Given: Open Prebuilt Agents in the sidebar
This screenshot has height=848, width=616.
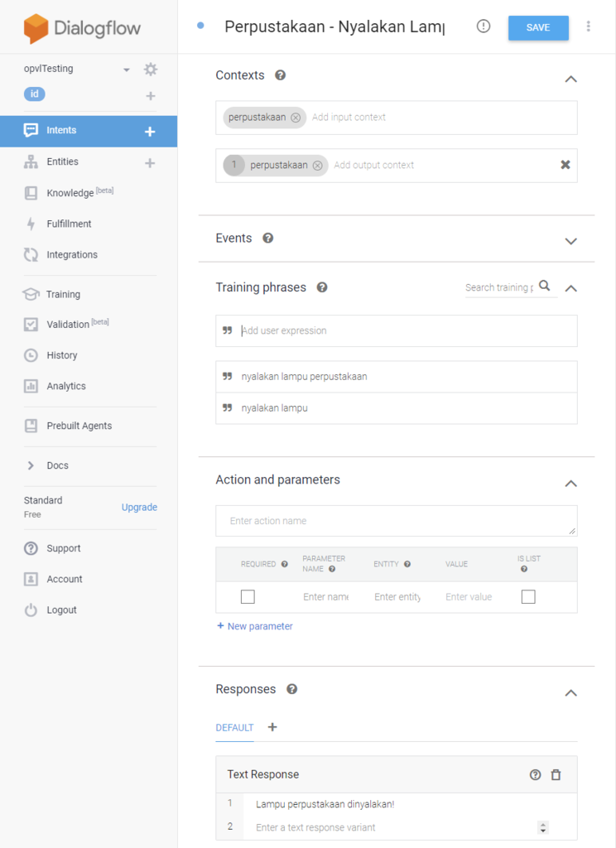Looking at the screenshot, I should [79, 426].
